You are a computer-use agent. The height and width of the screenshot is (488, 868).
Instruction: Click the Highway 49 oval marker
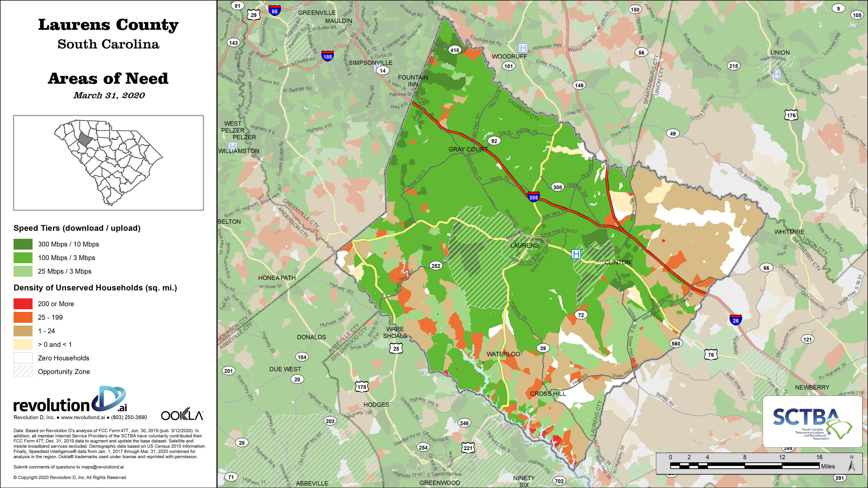pyautogui.click(x=673, y=133)
